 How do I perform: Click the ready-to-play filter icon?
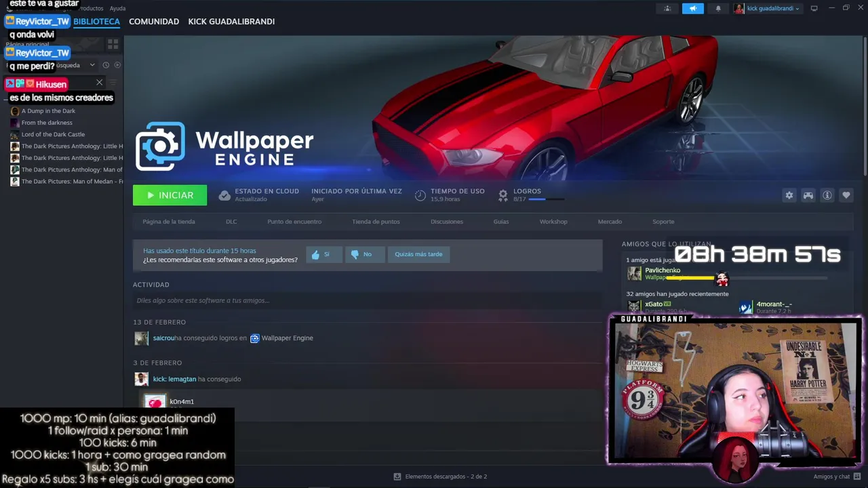click(117, 65)
